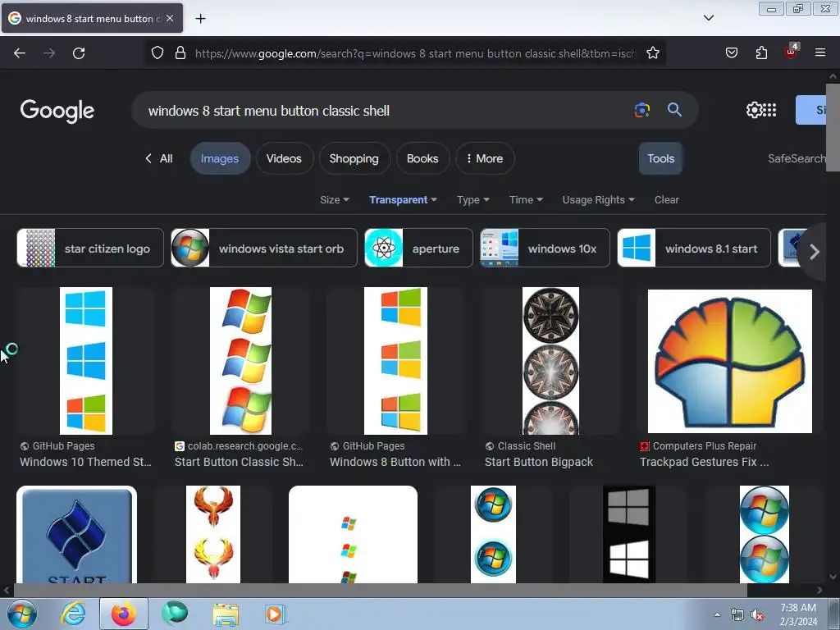Switch to Videos tab
Screen dimensions: 840x630
pos(284,158)
